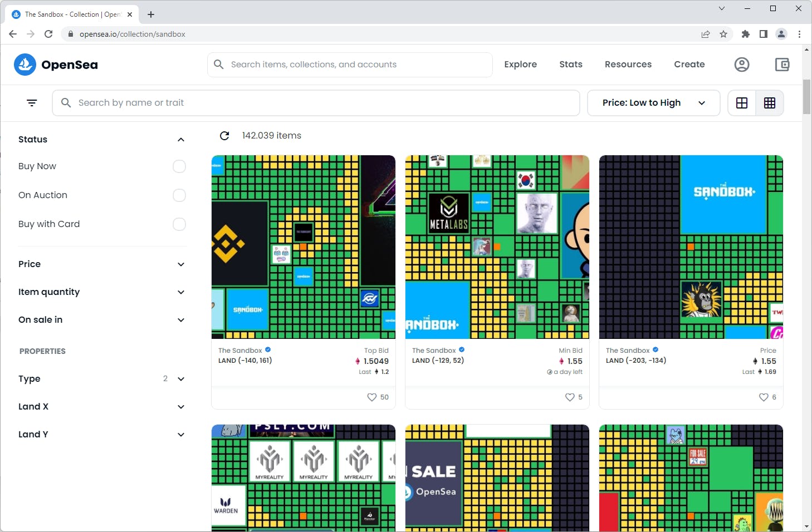Go forward in browser history
812x532 pixels.
click(31, 34)
